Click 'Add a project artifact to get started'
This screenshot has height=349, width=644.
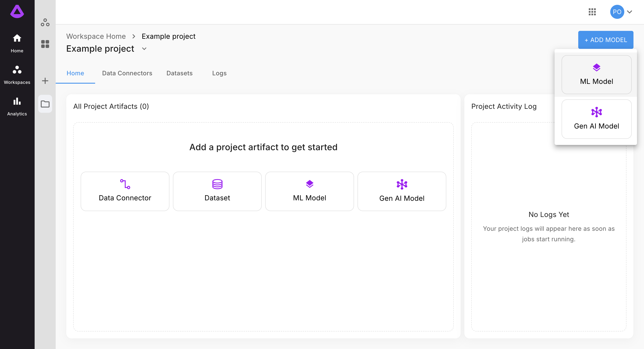click(263, 147)
